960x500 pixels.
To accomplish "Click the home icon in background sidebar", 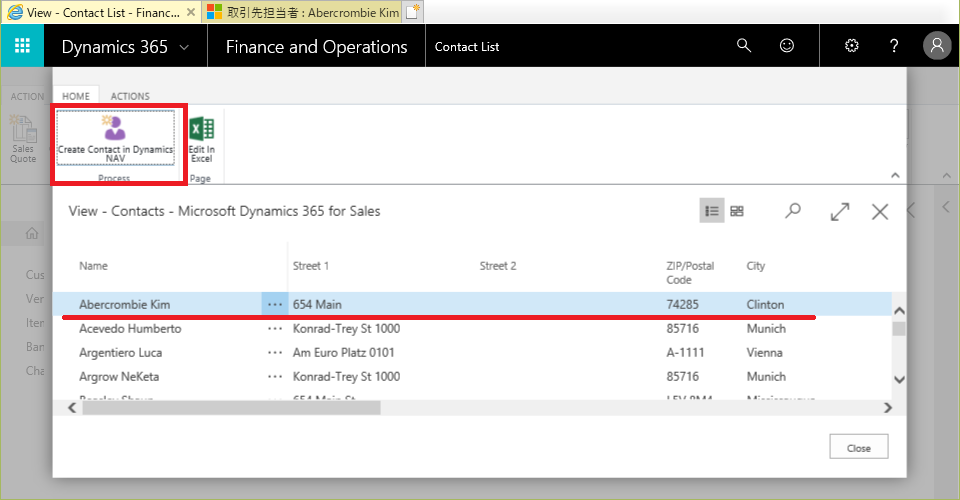I will [31, 233].
